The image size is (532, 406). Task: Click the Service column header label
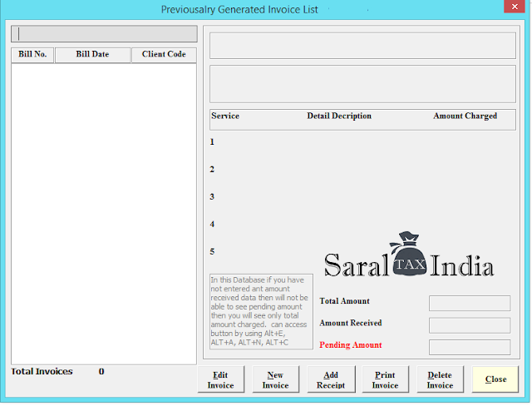(225, 116)
